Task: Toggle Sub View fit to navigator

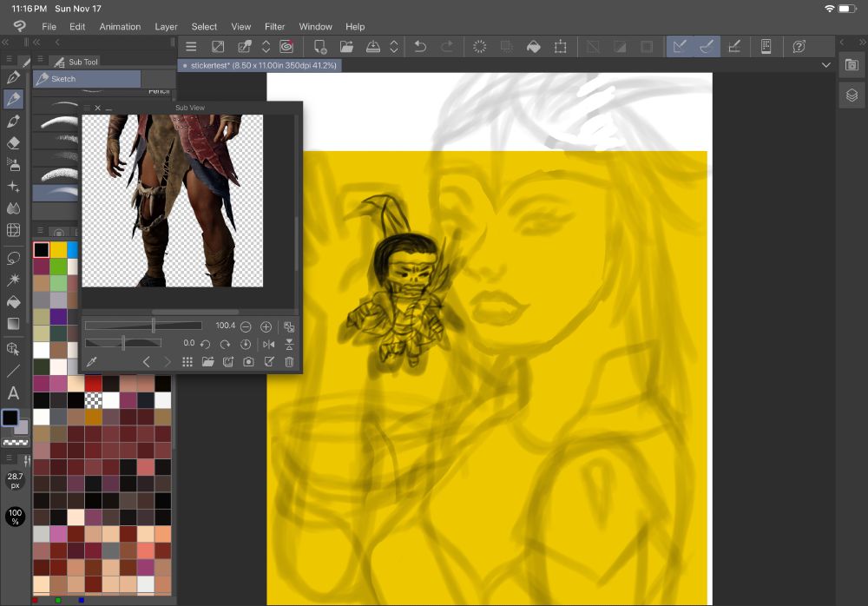Action: tap(289, 326)
